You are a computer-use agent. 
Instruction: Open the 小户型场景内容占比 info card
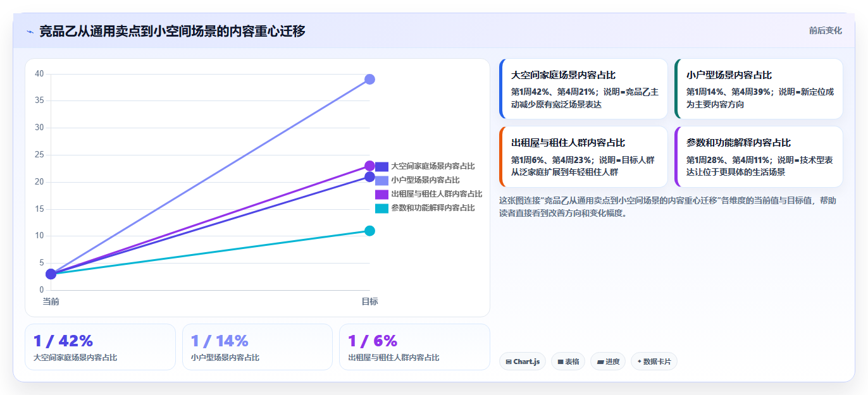click(x=759, y=88)
